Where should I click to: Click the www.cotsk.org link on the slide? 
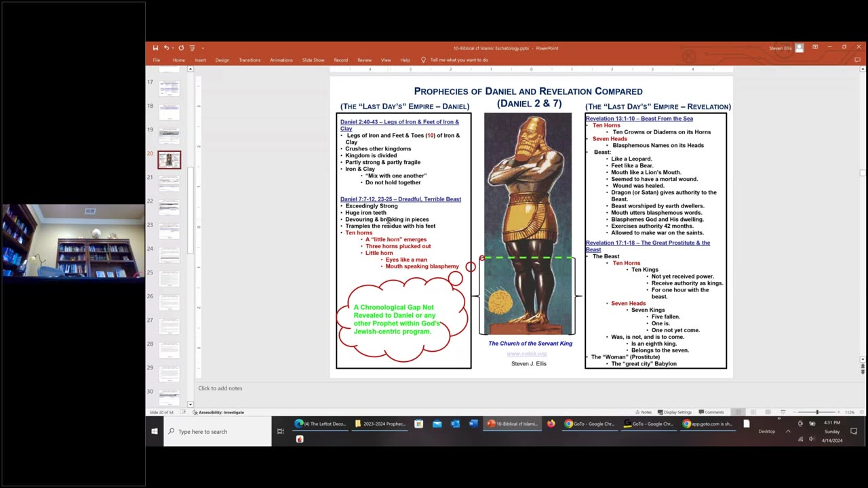coord(526,354)
